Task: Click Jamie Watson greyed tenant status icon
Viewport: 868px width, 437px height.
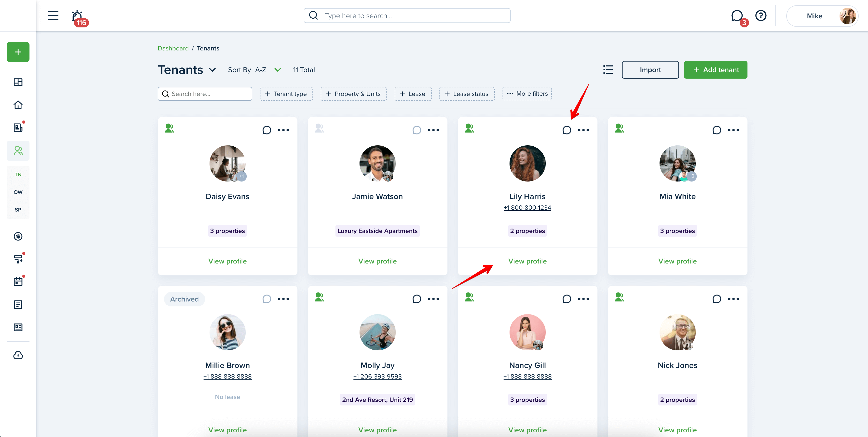Action: coord(319,128)
